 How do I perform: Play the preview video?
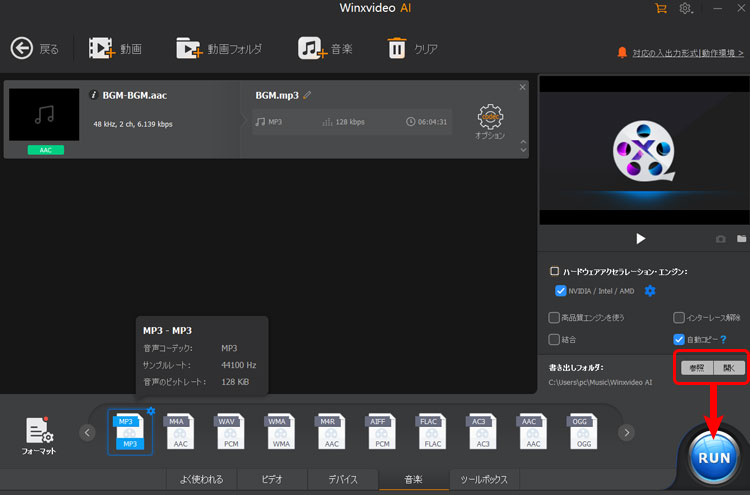pyautogui.click(x=640, y=238)
